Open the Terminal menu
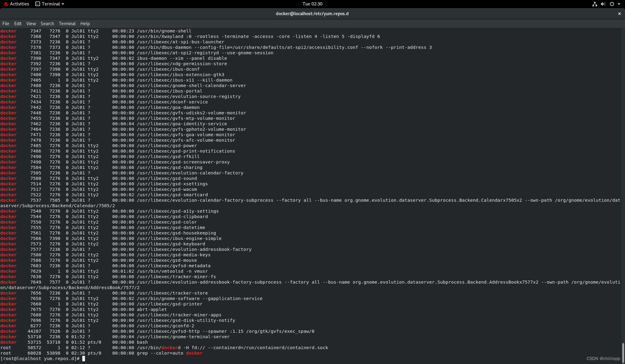625x364 pixels. click(x=67, y=23)
